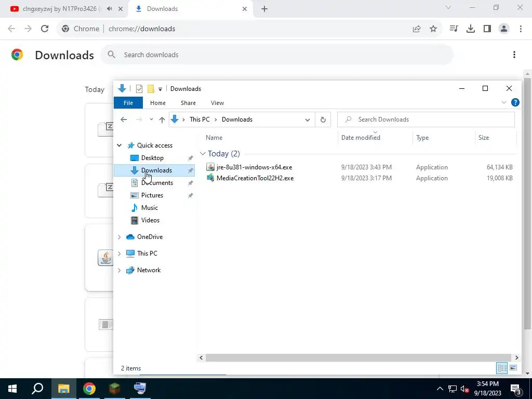Open Windows taskbar search
532x399 pixels.
pyautogui.click(x=37, y=389)
